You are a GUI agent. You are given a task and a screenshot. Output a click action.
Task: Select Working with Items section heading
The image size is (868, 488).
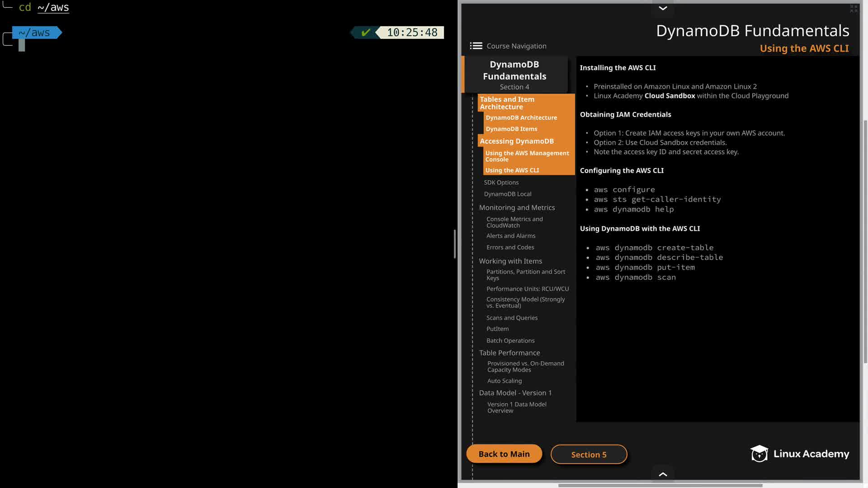pos(510,261)
